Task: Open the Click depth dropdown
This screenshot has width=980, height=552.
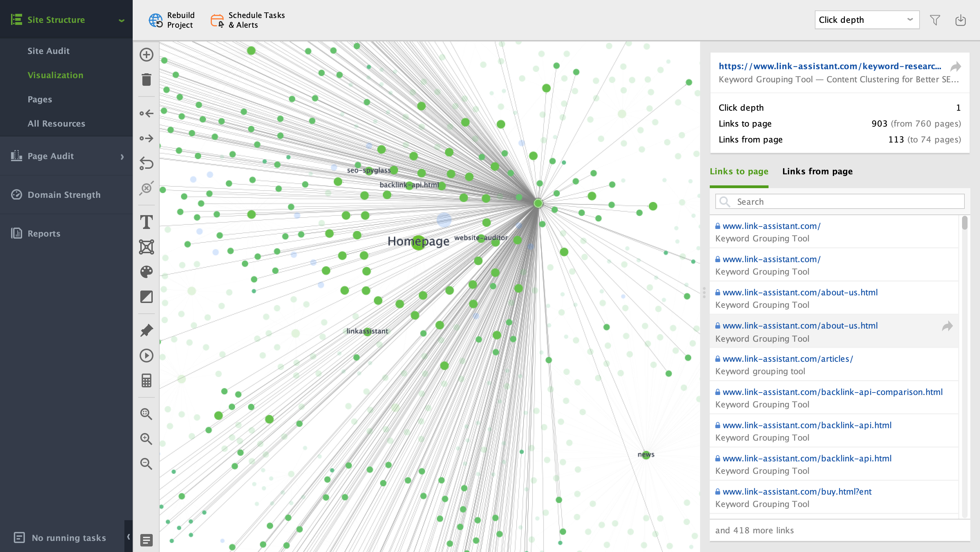Action: click(867, 20)
